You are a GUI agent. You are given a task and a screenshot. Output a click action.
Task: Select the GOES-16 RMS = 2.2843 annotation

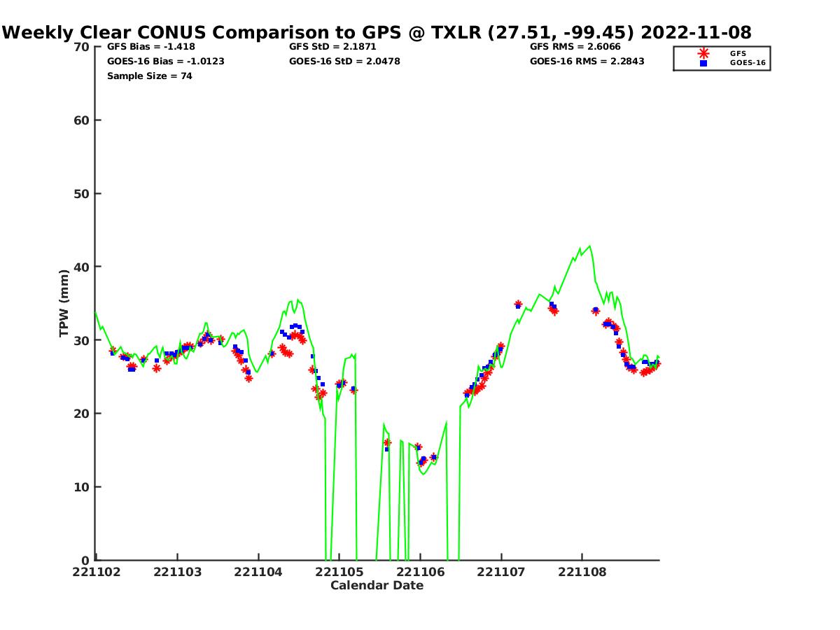(587, 61)
